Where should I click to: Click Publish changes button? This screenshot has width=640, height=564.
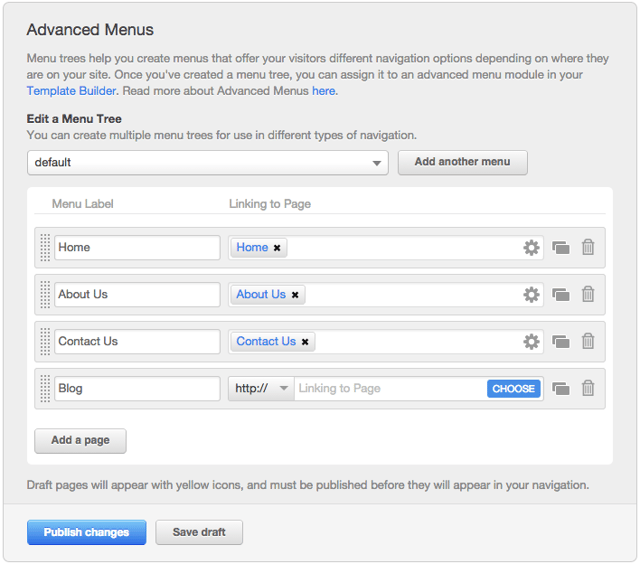[87, 532]
